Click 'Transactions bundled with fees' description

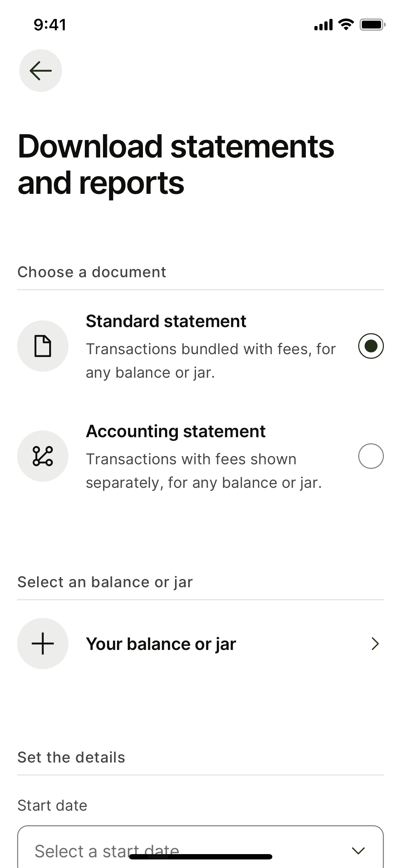point(210,361)
